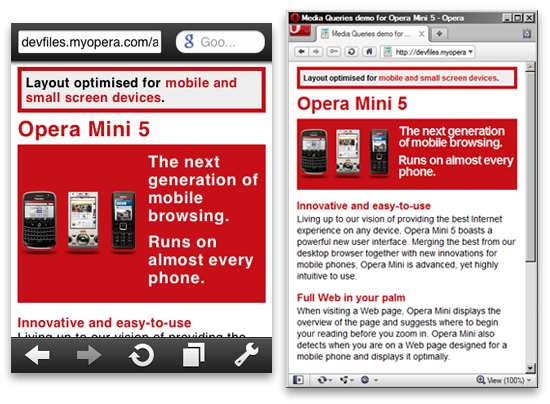Click the scrollbar down arrow in desktop Opera
550x404 pixels.
[530, 368]
